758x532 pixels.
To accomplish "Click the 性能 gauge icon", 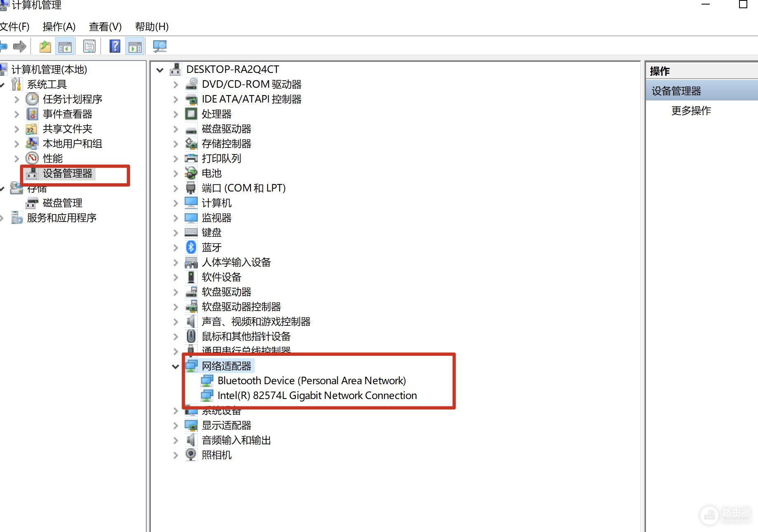I will pos(32,158).
